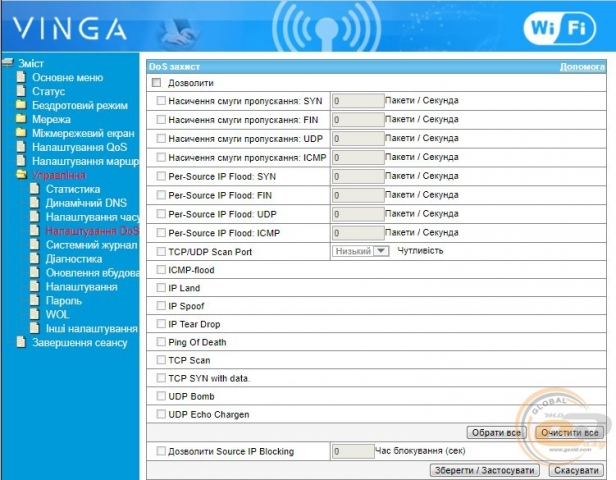Screen dimensions: 616x480
Task: Click the page icon beside Статус
Action: pos(21,91)
